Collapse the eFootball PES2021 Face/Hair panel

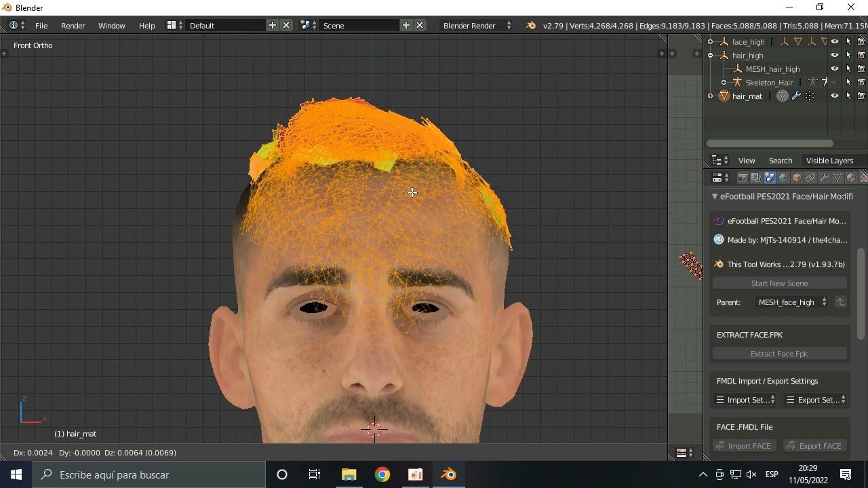point(714,197)
